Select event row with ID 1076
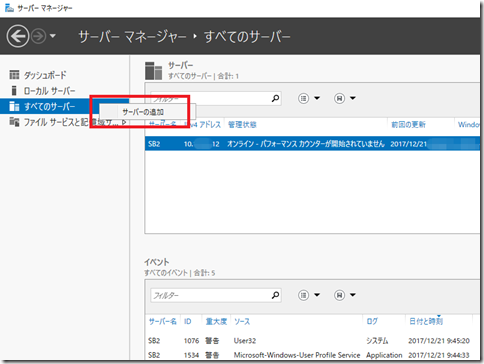Viewport: 484px width, 364px height. pyautogui.click(x=313, y=341)
